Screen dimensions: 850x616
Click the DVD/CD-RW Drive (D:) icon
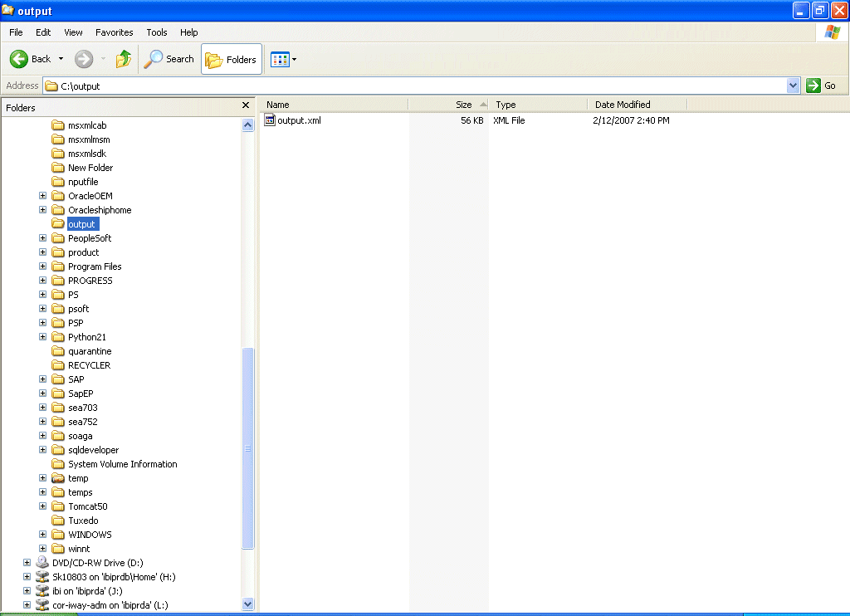point(42,562)
